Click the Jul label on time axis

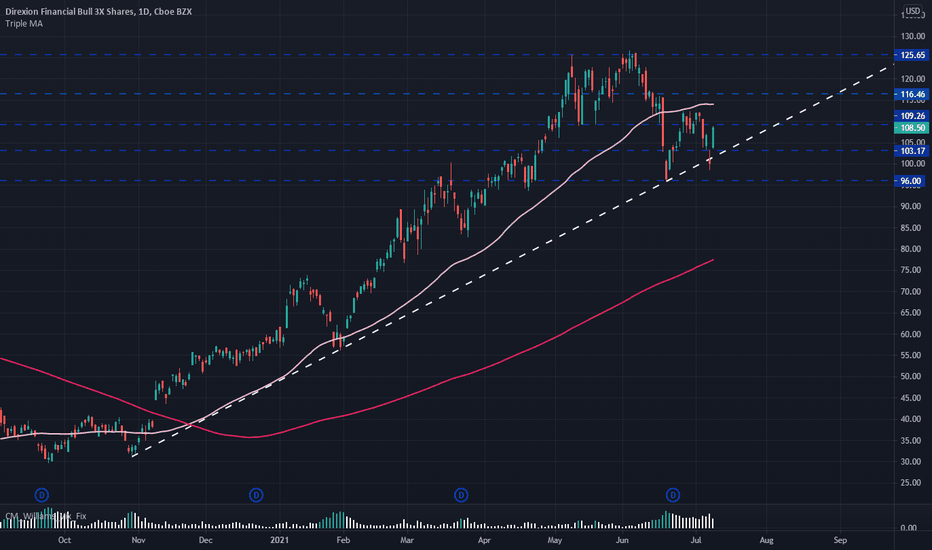(x=695, y=540)
